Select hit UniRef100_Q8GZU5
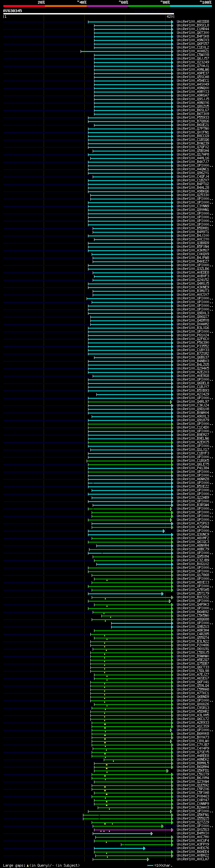Viewport: 215px width, 868px height. [x=193, y=107]
